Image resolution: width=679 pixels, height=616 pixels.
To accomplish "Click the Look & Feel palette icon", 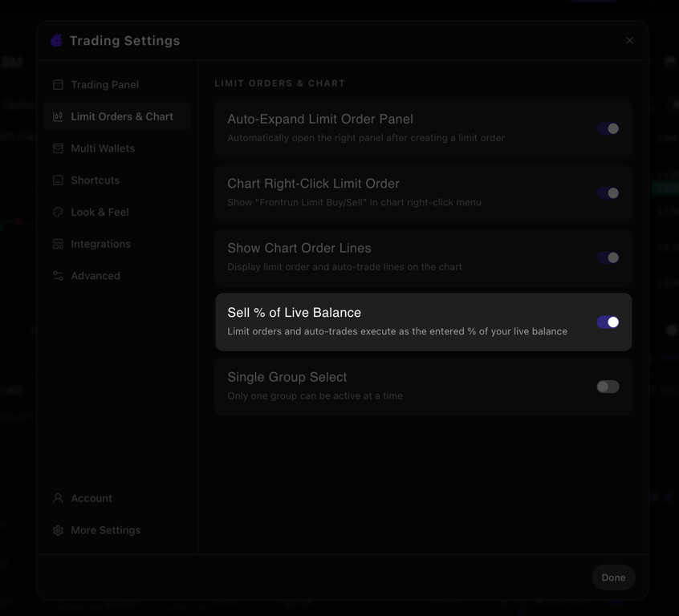I will click(58, 212).
